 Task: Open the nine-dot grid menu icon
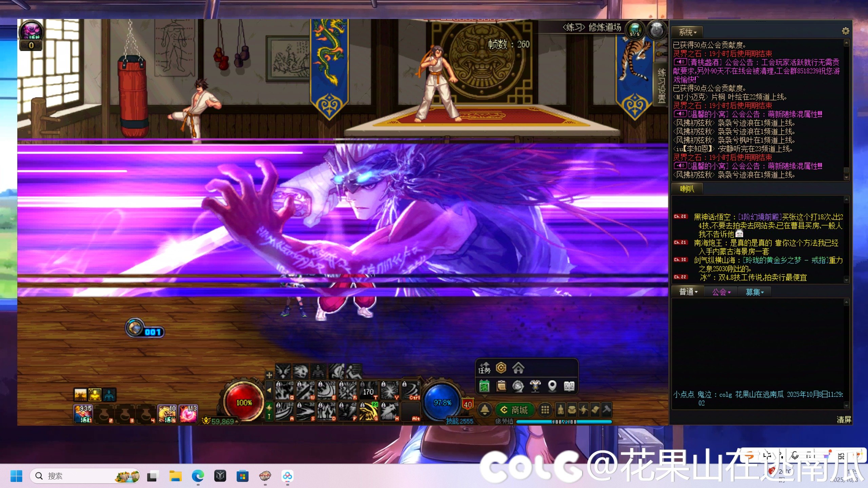click(545, 410)
